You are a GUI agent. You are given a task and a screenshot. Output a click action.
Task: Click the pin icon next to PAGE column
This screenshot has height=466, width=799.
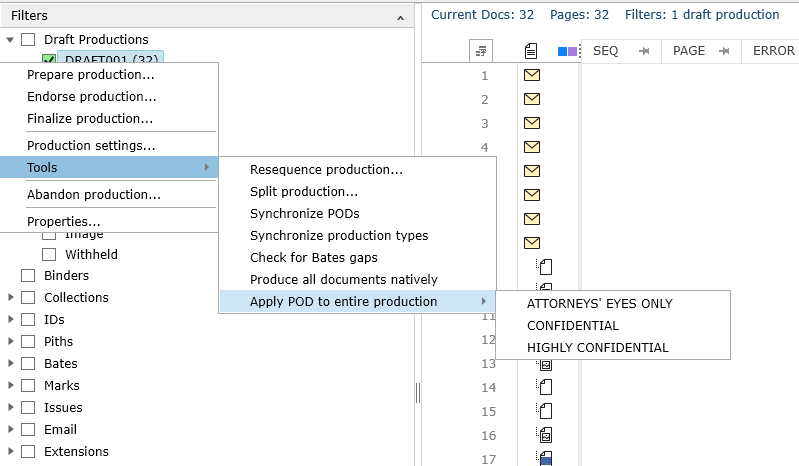tap(724, 51)
